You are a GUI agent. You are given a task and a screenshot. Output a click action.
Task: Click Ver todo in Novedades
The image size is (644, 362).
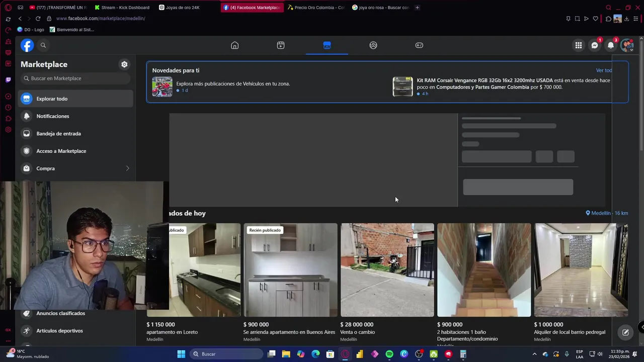click(604, 70)
